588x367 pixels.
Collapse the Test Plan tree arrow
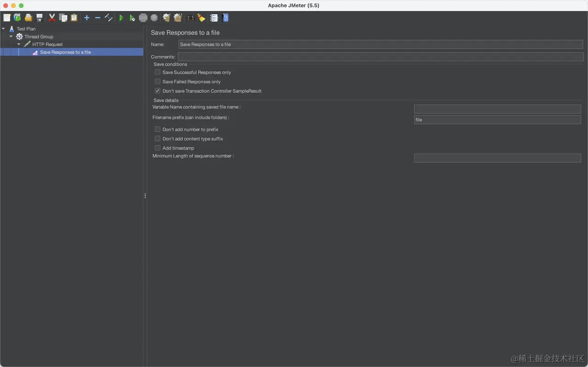[4, 29]
